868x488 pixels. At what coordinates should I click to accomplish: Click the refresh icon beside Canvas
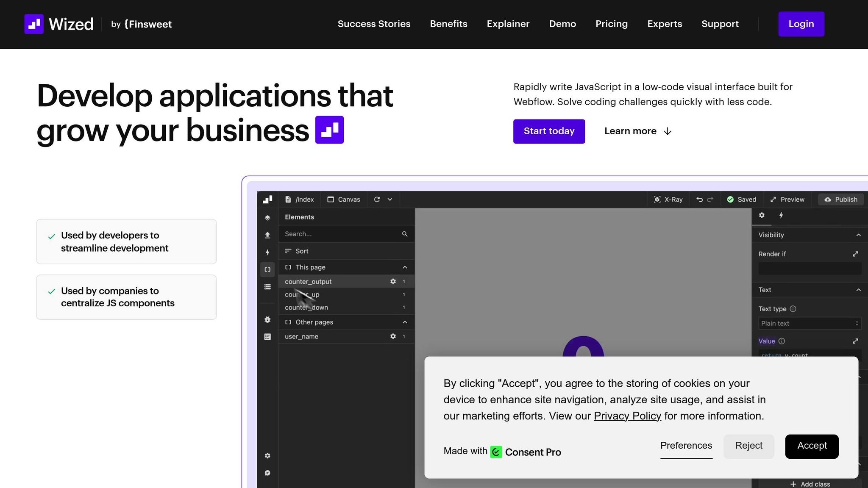click(377, 200)
